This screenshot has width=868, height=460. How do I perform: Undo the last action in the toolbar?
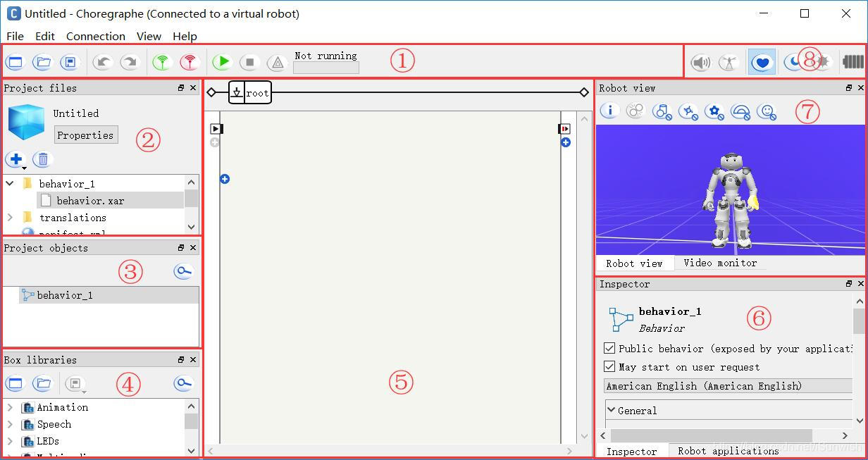103,62
